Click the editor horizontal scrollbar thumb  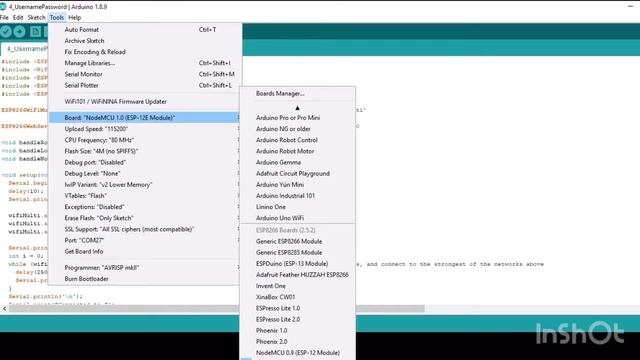pos(217,309)
